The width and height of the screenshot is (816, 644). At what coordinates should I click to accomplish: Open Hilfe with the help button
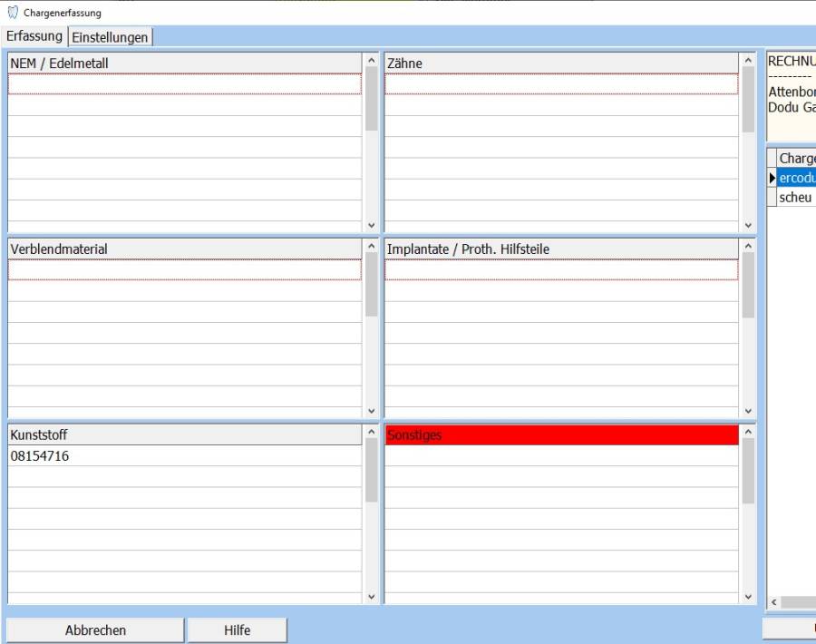(x=237, y=629)
